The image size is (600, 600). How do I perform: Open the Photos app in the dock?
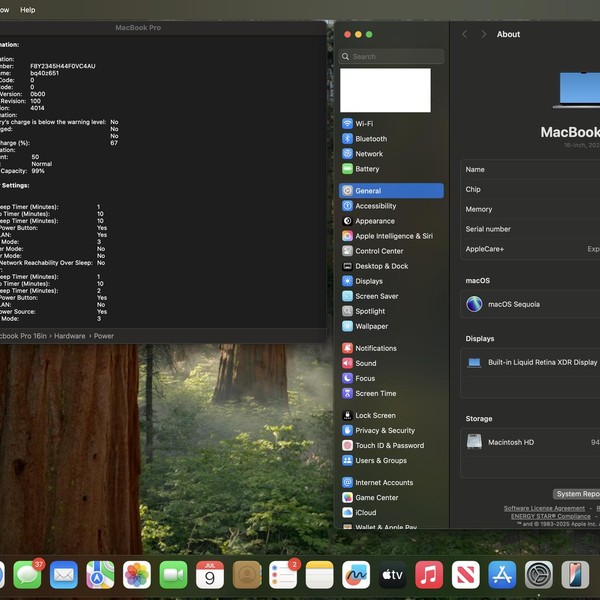pos(137,574)
